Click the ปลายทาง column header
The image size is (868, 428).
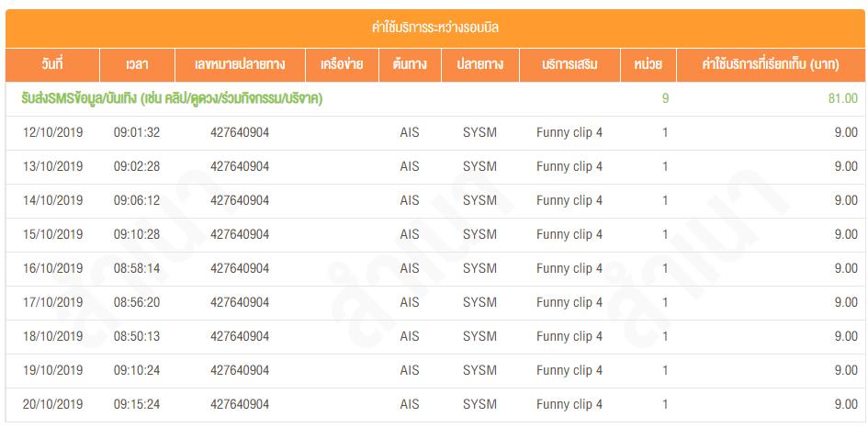click(x=480, y=65)
